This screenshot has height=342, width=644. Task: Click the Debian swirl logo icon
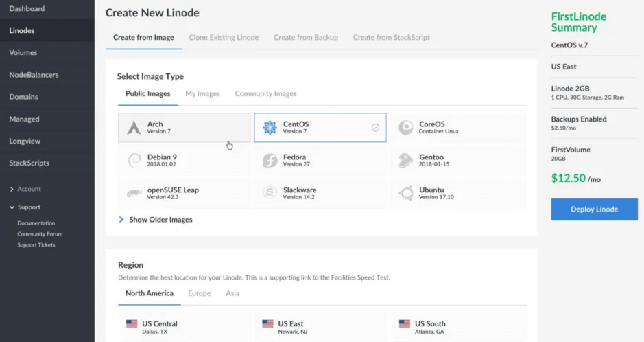pyautogui.click(x=134, y=160)
